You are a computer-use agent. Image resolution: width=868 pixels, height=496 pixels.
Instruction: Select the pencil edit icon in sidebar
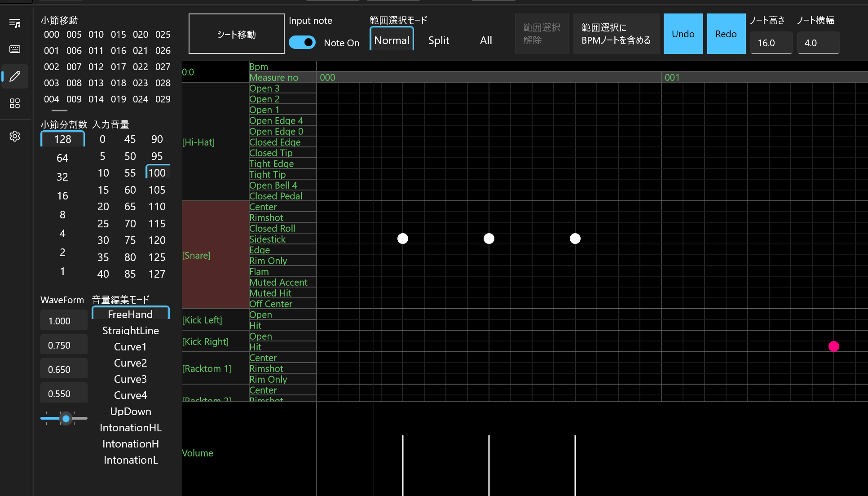[15, 76]
